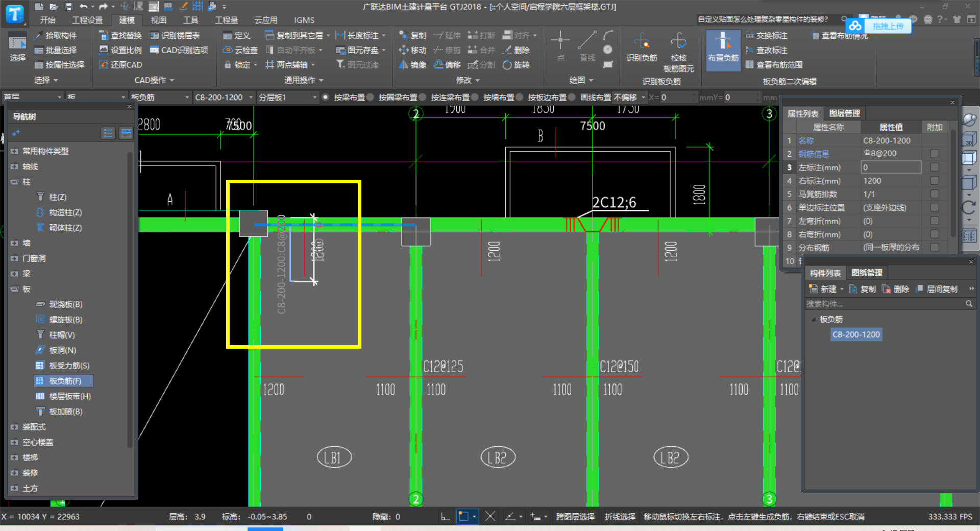Click the orbit sphere icon in the right toolbar
This screenshot has width=980, height=531.
[969, 120]
